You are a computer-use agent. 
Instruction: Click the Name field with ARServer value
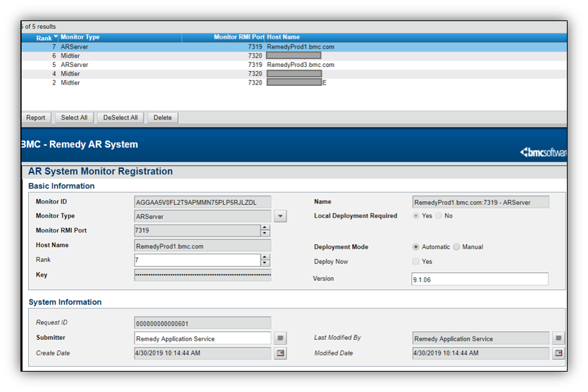[481, 202]
